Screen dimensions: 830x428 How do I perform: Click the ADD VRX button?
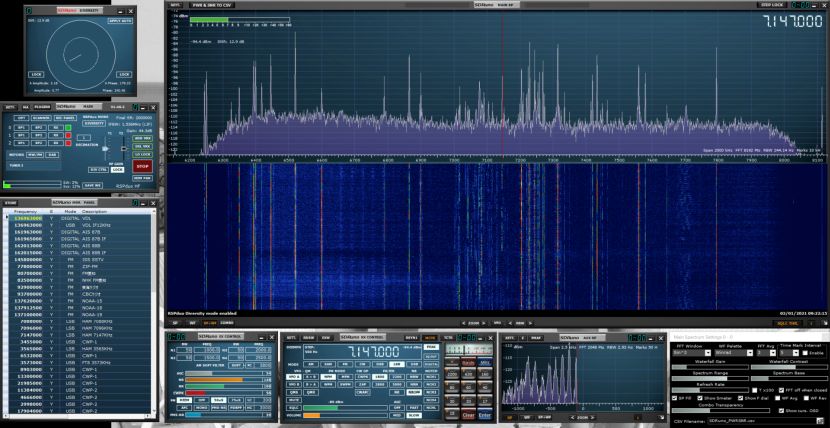click(142, 138)
